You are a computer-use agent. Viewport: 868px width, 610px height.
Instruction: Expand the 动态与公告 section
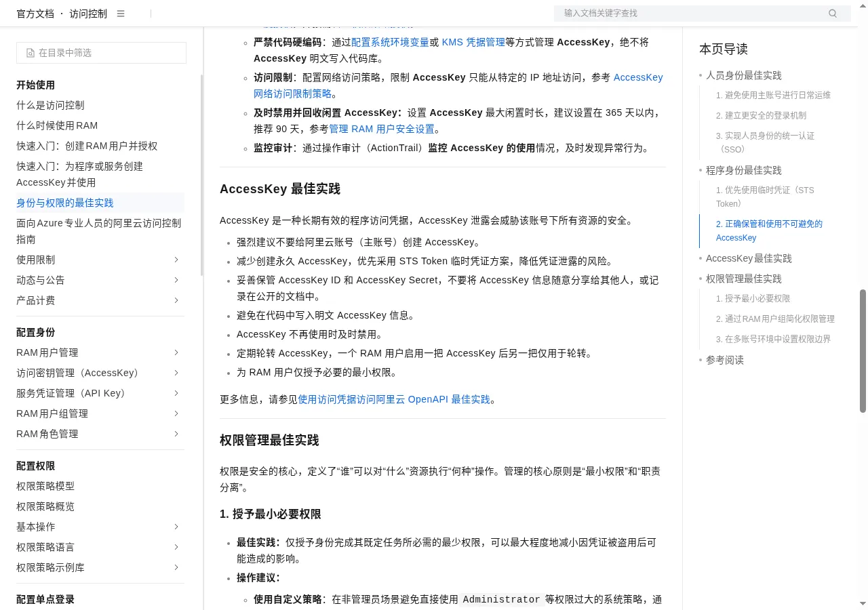pyautogui.click(x=176, y=280)
